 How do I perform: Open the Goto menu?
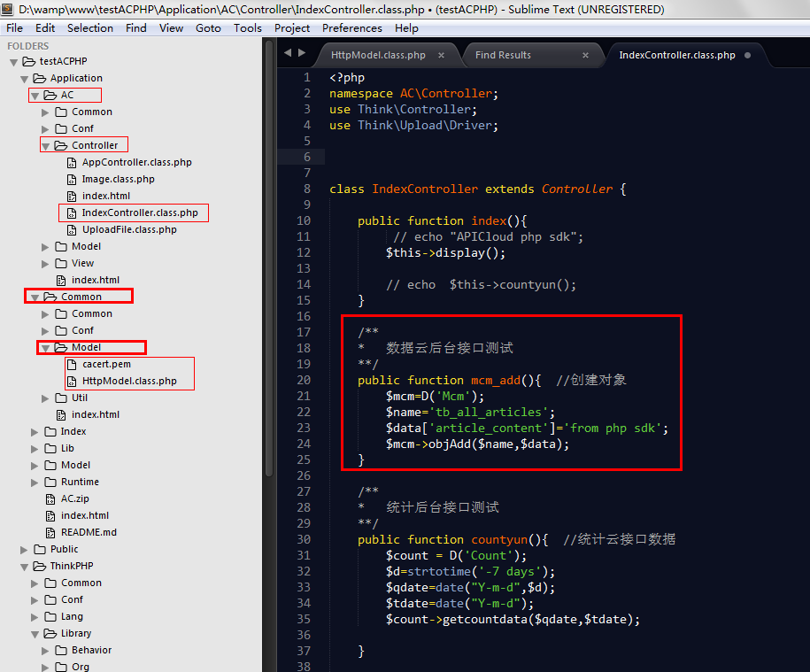click(208, 27)
